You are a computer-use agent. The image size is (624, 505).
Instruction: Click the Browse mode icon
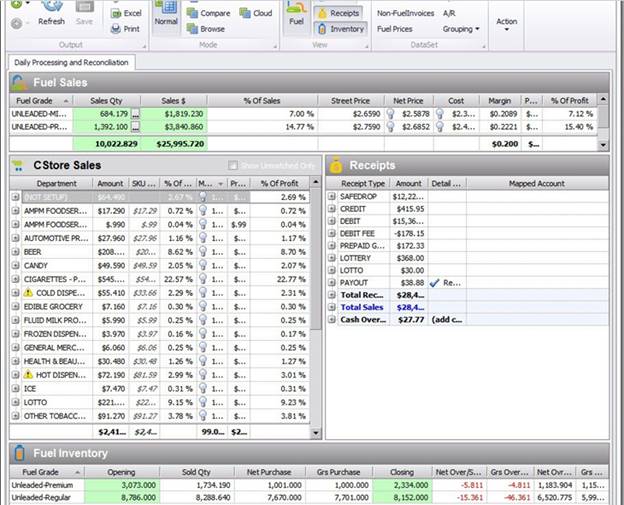(x=207, y=29)
